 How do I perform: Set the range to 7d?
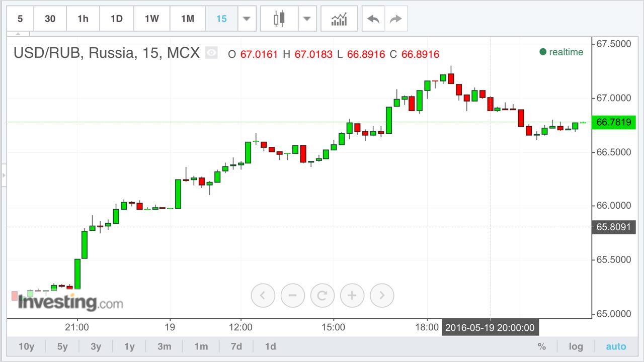pyautogui.click(x=236, y=346)
